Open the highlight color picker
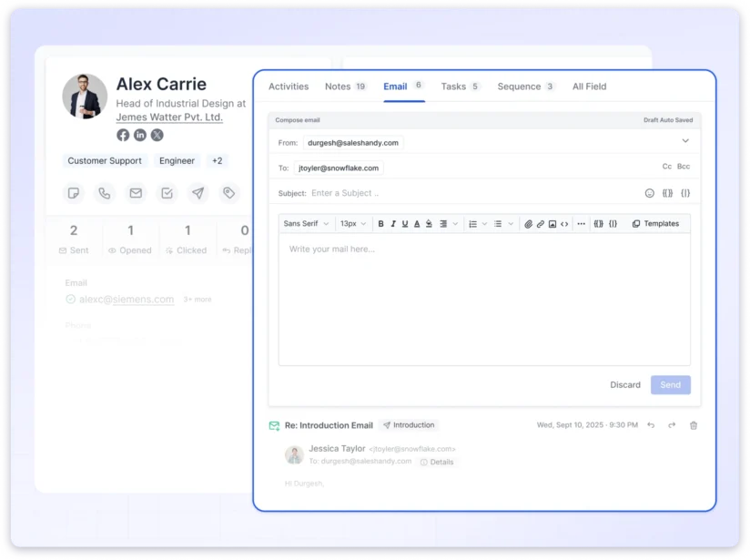 [x=429, y=223]
